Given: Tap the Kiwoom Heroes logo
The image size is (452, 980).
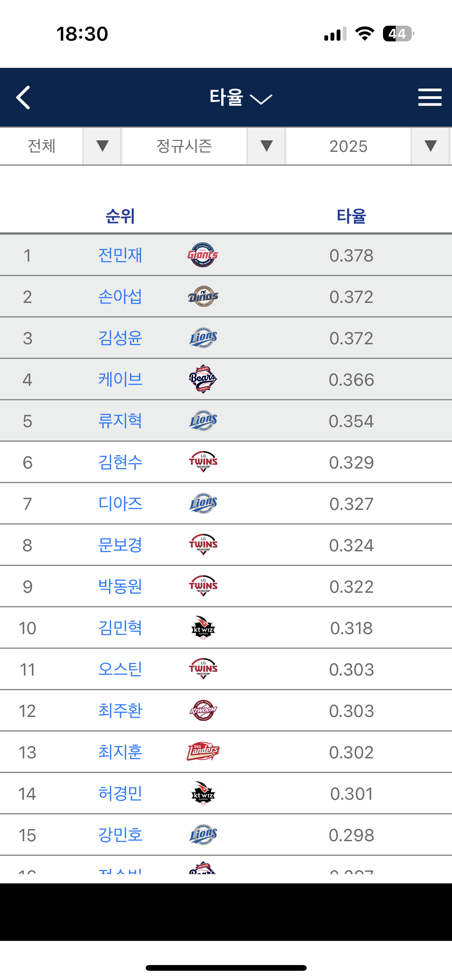Looking at the screenshot, I should tap(203, 710).
